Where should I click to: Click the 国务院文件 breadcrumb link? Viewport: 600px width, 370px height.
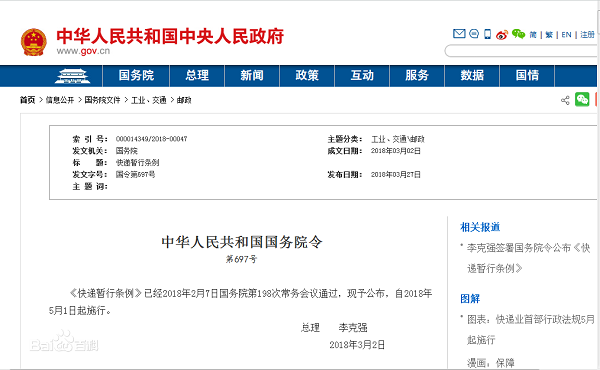102,100
